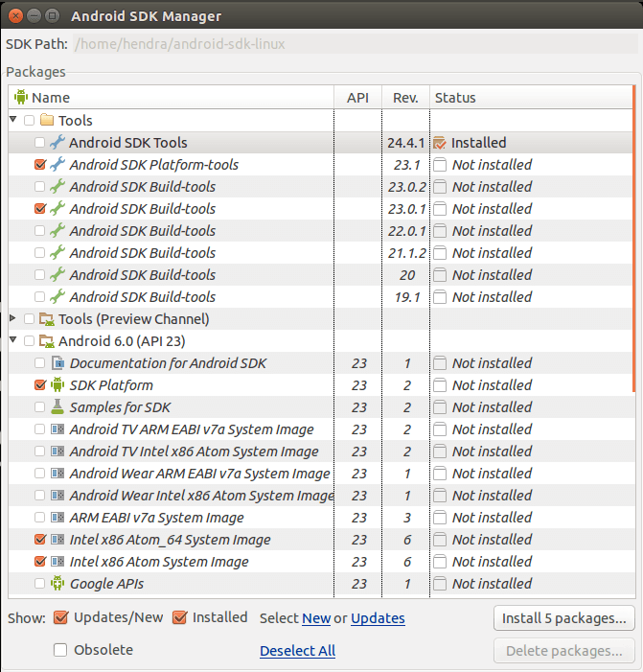
Task: Click the New link
Action: coord(316,618)
